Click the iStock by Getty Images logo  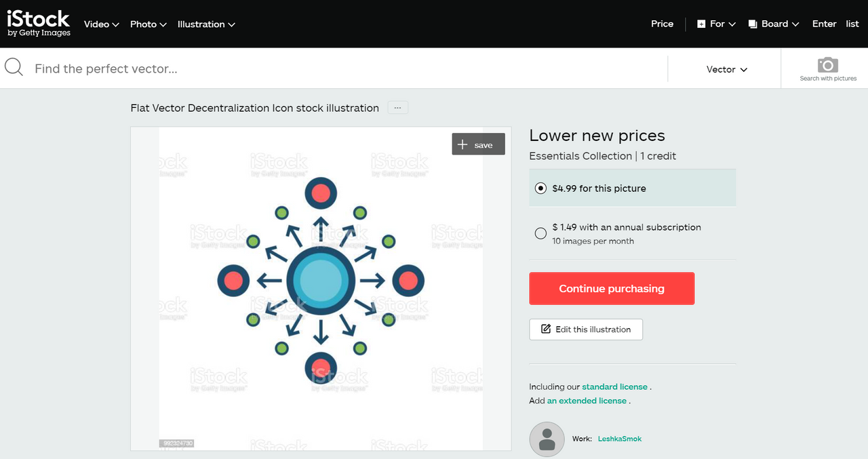[x=39, y=23]
